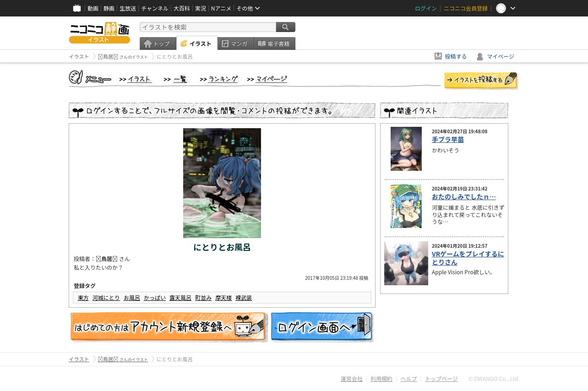The height and width of the screenshot is (391, 588).
Task: Open VRゲームをプレイするにとりさん title link
Action: [468, 258]
